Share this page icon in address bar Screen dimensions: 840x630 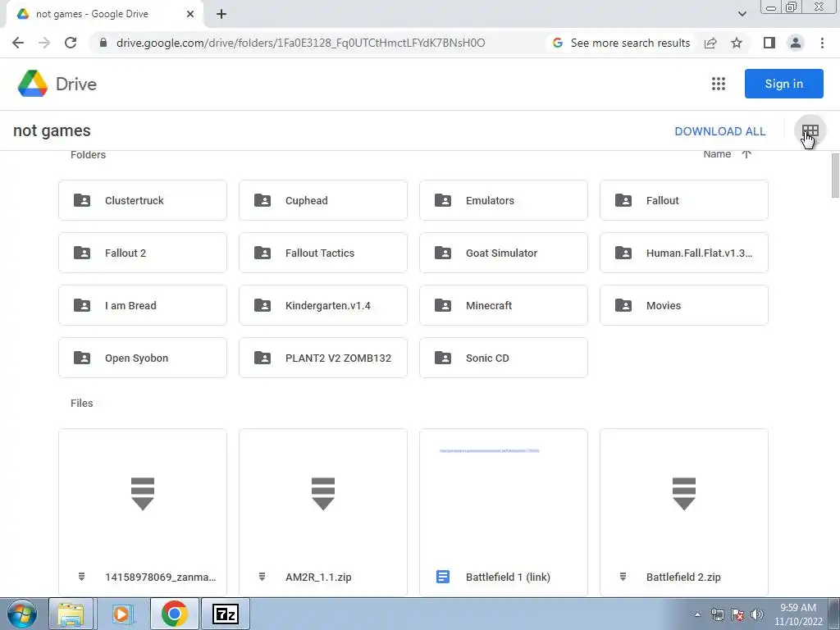710,43
